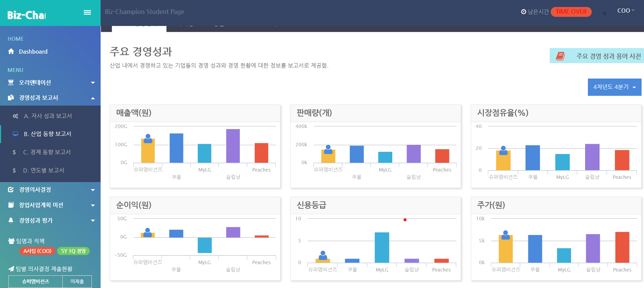The image size is (644, 288).
Task: Click the 창업사업계획 미션 book icon
Action: pyautogui.click(x=11, y=205)
